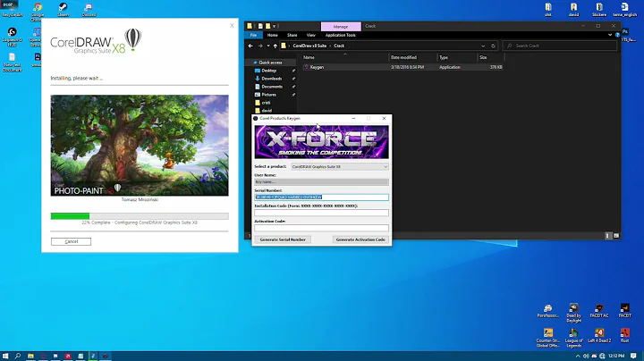
Task: Open File Explorer help icon
Action: pyautogui.click(x=617, y=35)
